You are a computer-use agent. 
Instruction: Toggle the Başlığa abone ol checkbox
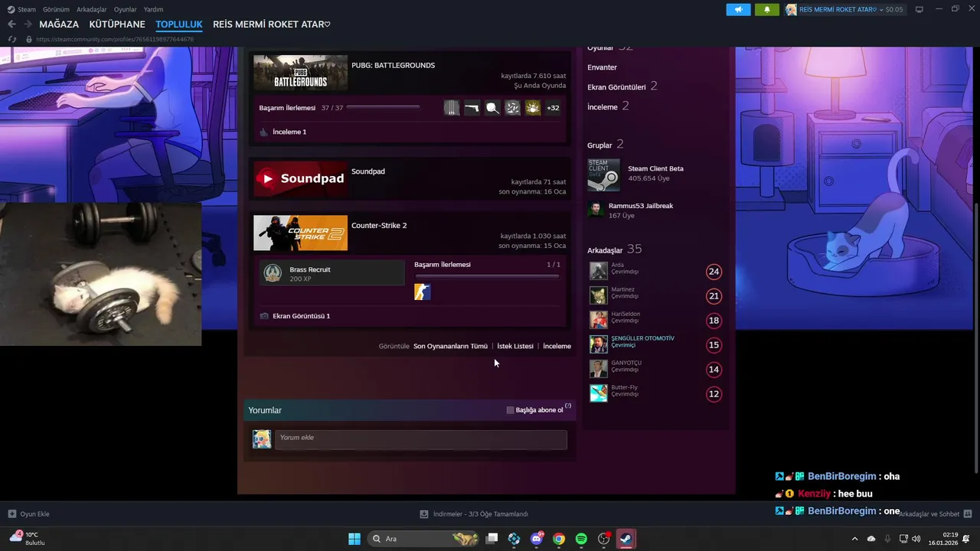click(511, 410)
